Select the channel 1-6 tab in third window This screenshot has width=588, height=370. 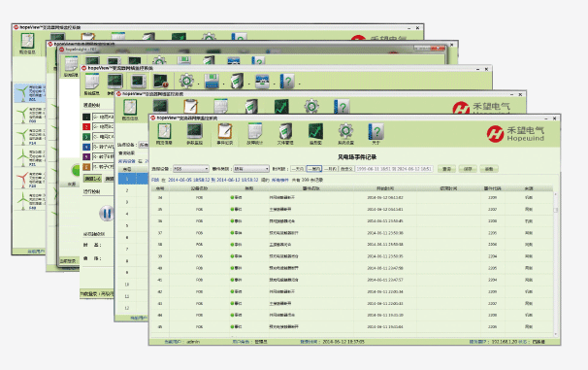(x=92, y=179)
